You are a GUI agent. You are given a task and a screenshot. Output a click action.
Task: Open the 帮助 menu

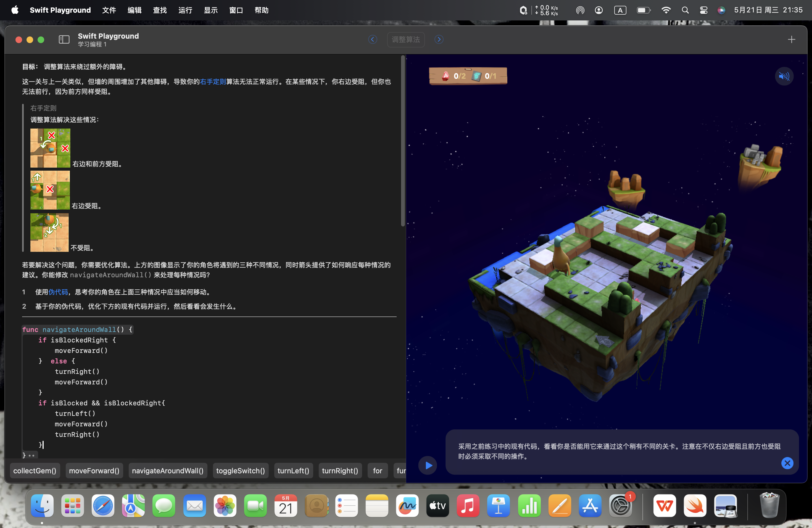[x=261, y=10]
